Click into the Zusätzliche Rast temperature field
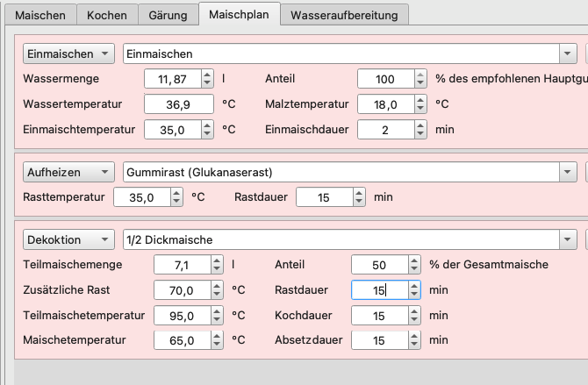The image size is (588, 385). pyautogui.click(x=181, y=290)
